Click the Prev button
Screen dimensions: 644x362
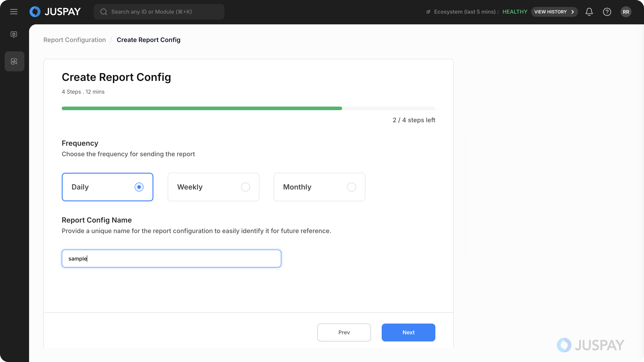pos(344,332)
